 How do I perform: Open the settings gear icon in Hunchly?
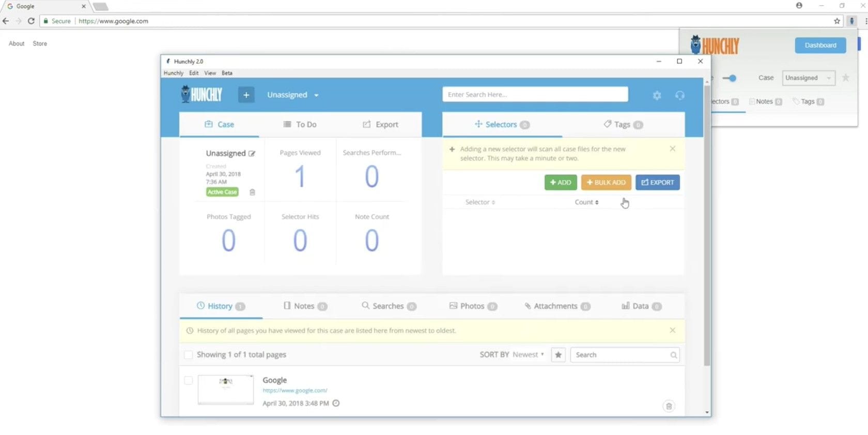point(657,95)
